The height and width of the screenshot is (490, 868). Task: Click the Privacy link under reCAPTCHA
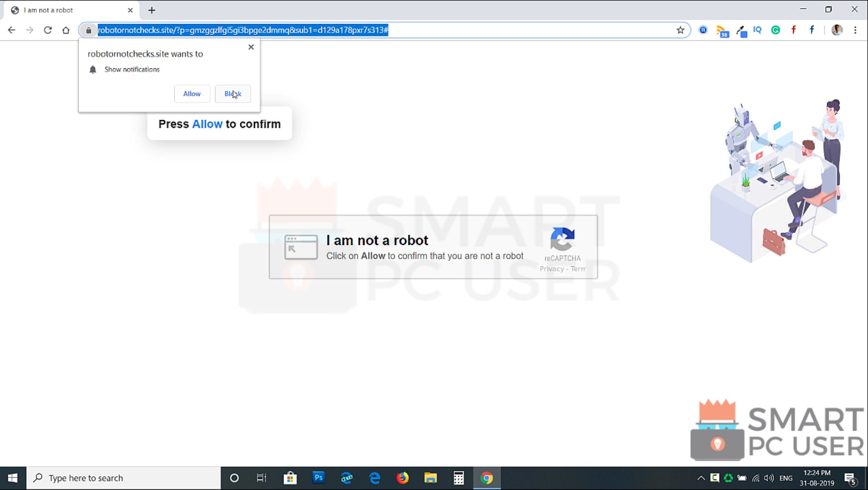pos(552,269)
